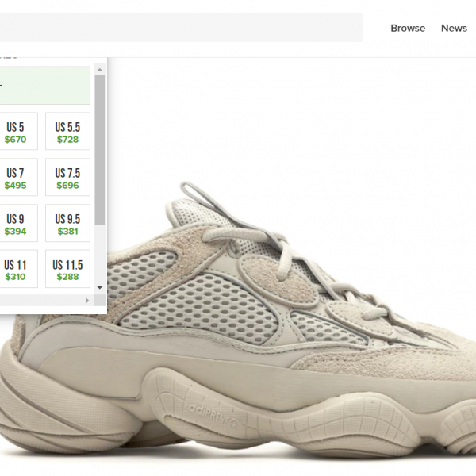Click the Yeezy sneaker product image

(262, 333)
